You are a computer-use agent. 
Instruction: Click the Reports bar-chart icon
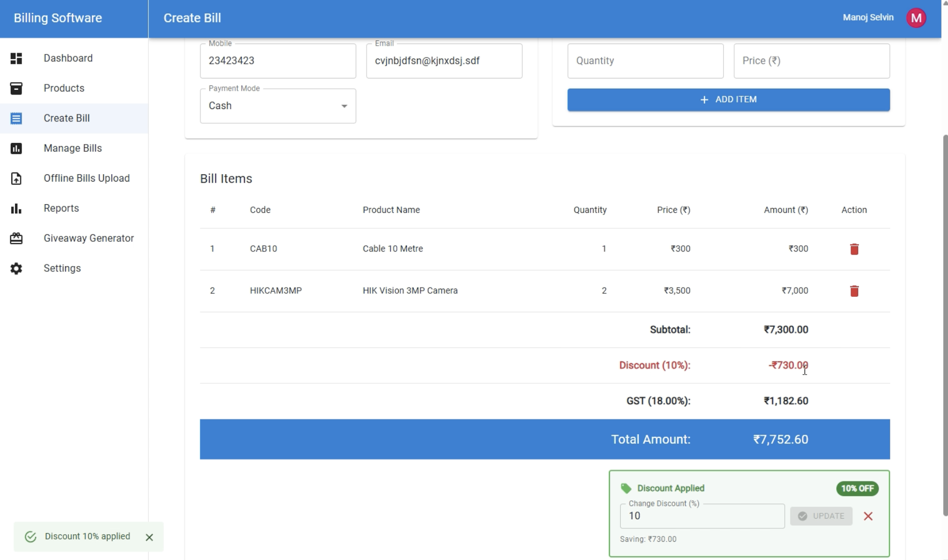coord(16,209)
